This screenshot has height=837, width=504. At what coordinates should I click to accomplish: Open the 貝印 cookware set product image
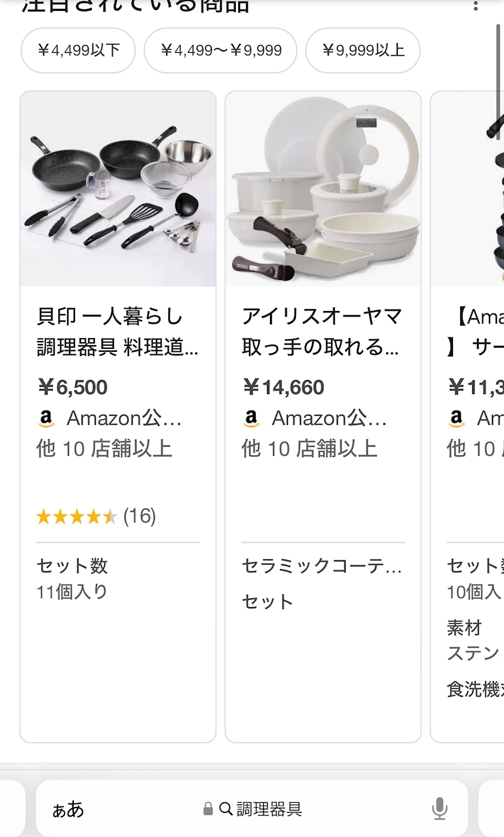(118, 189)
